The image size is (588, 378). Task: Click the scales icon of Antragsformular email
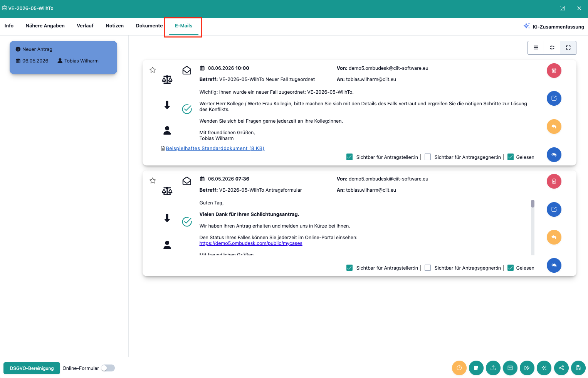(x=167, y=191)
